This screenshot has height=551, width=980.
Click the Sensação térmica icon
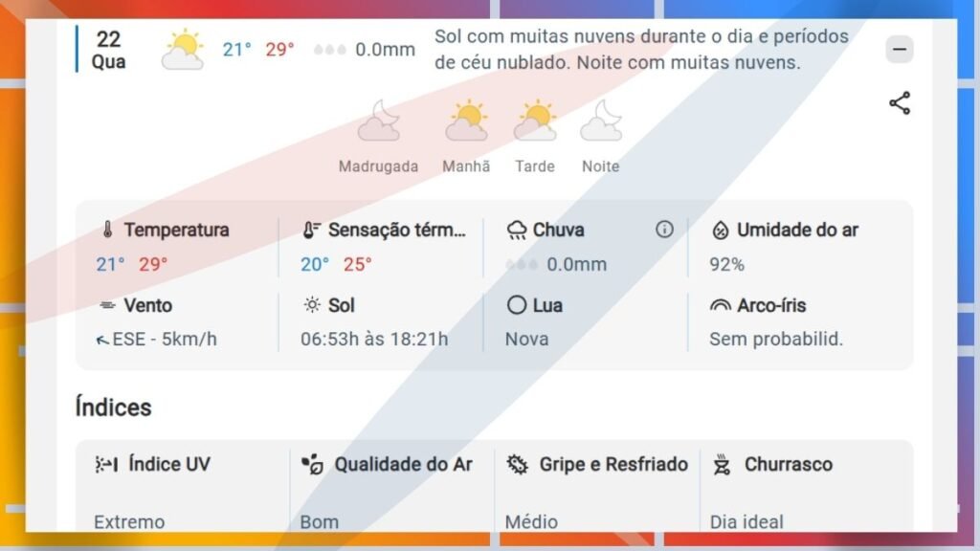312,231
